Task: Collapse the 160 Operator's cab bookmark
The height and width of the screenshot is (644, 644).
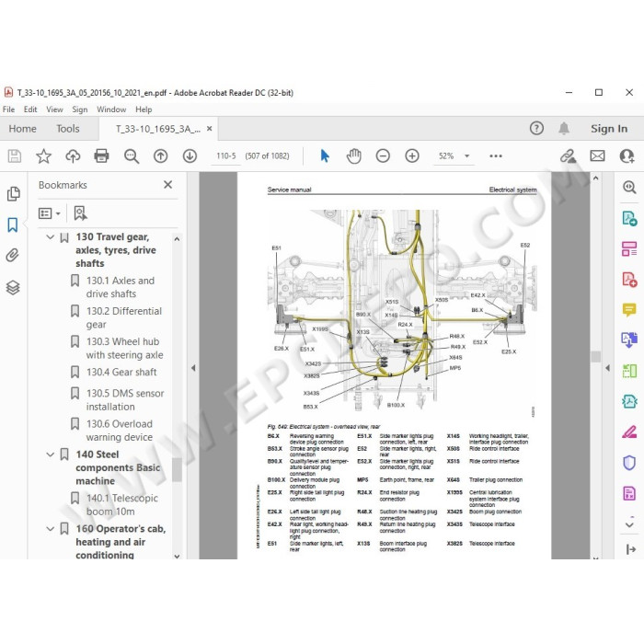Action: click(x=50, y=529)
